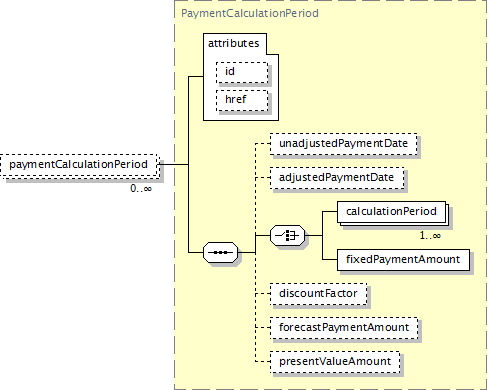This screenshot has height=390, width=487.
Task: Click the fixedPaymentAmount element box
Action: pyautogui.click(x=403, y=260)
